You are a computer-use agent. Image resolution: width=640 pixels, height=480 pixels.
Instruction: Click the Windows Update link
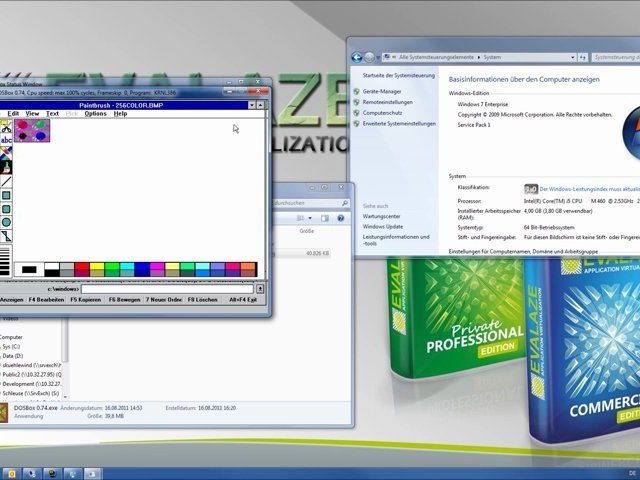click(x=383, y=226)
